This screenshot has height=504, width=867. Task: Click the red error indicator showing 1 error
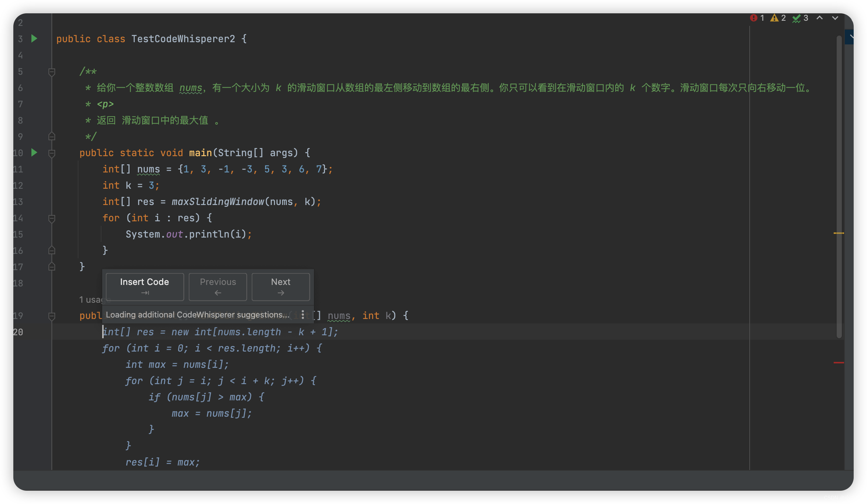pos(757,18)
